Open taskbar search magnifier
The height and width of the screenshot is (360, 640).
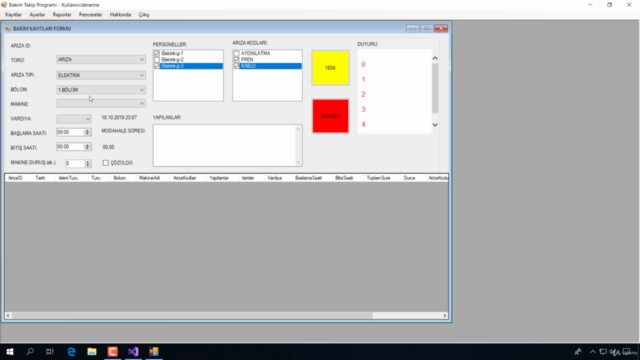30,351
